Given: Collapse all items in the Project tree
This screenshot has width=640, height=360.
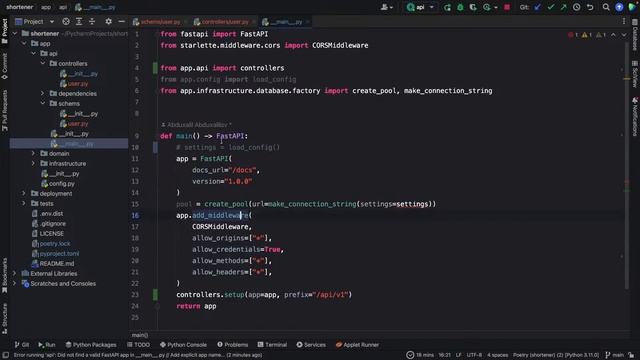Looking at the screenshot, I should tap(92, 22).
